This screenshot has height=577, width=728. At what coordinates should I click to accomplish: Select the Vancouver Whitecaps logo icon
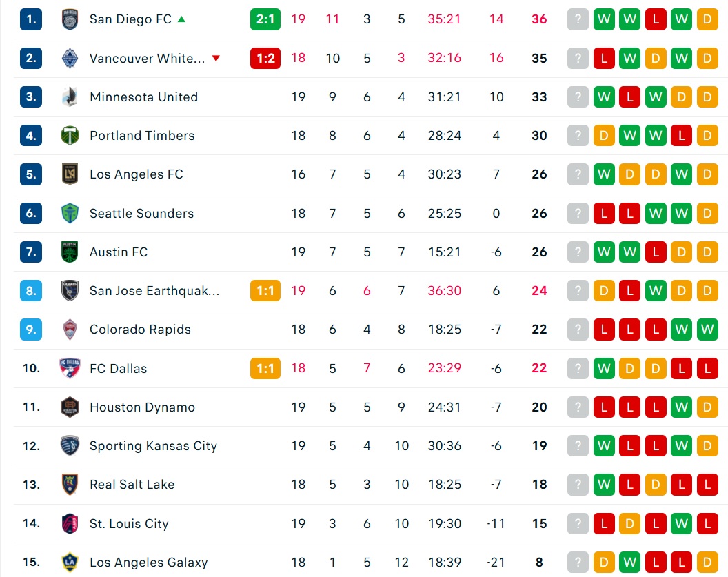70,59
